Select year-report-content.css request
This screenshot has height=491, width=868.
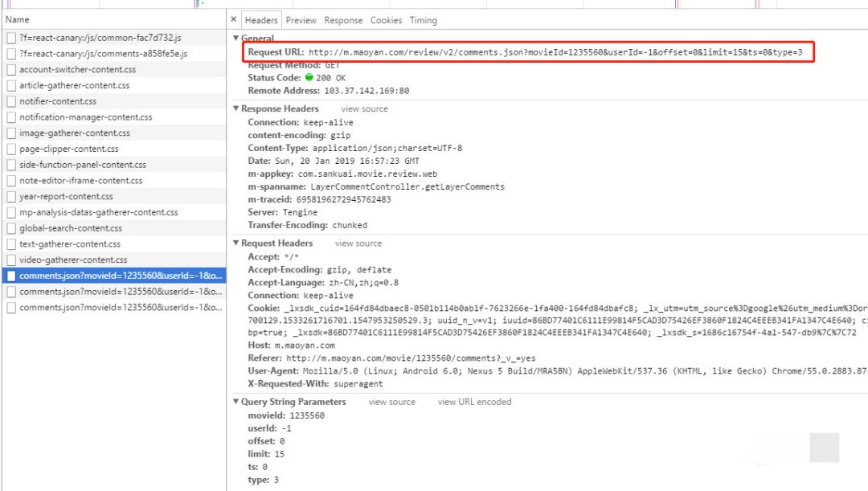pos(113,197)
